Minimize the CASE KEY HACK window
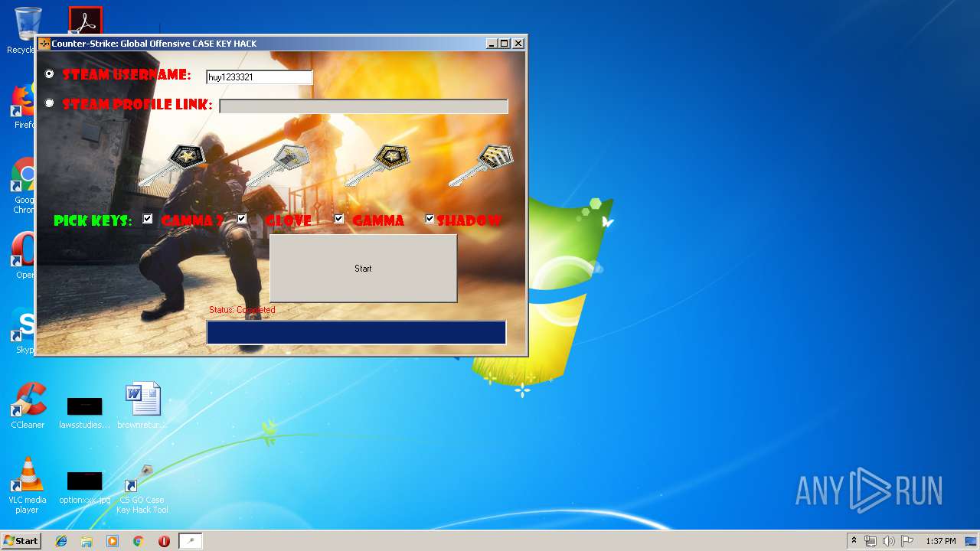 pos(492,44)
